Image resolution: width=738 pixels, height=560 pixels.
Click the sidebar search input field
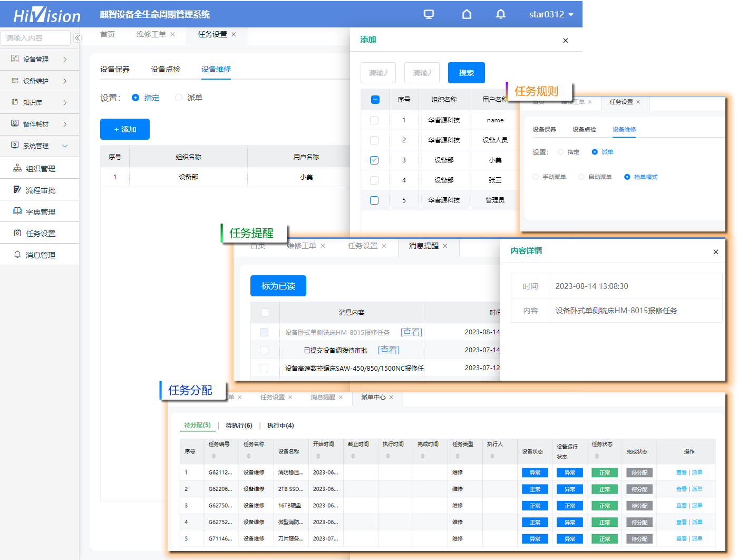click(35, 38)
